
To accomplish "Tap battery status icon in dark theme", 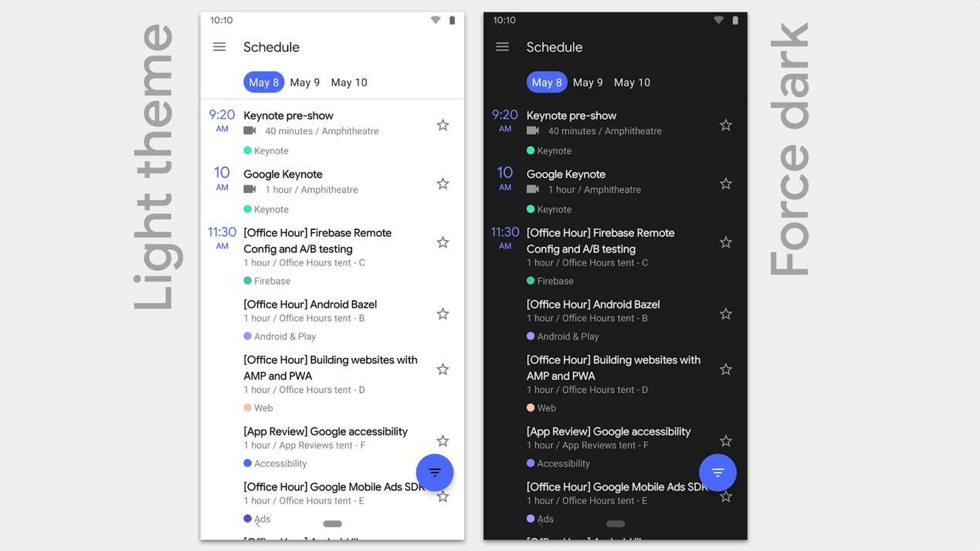I will (x=735, y=20).
